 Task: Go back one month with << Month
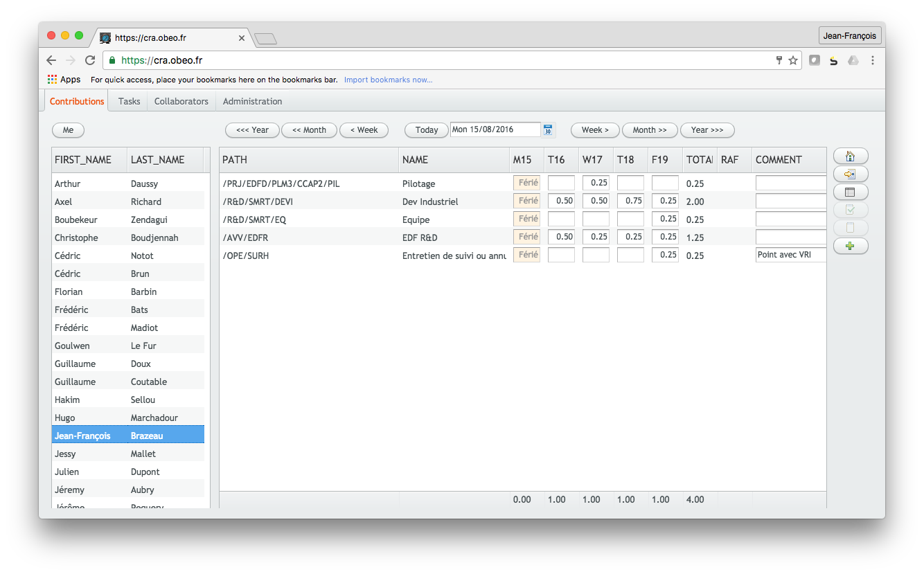[x=309, y=130]
